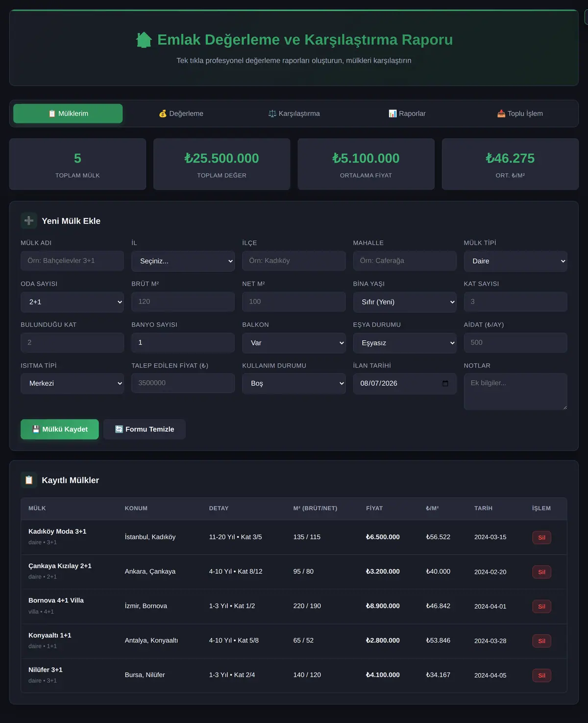Viewport: 588px width, 723px height.
Task: Select the Toplu İşlem tab
Action: [520, 113]
